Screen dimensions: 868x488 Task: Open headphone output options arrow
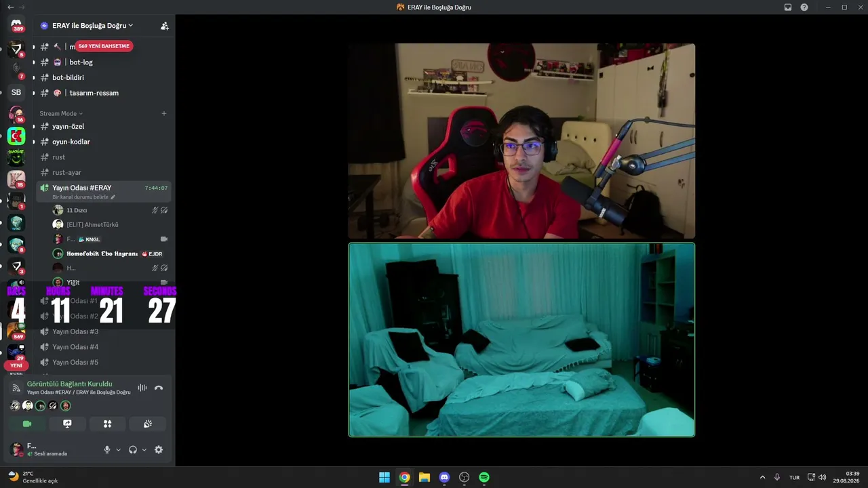pyautogui.click(x=144, y=449)
